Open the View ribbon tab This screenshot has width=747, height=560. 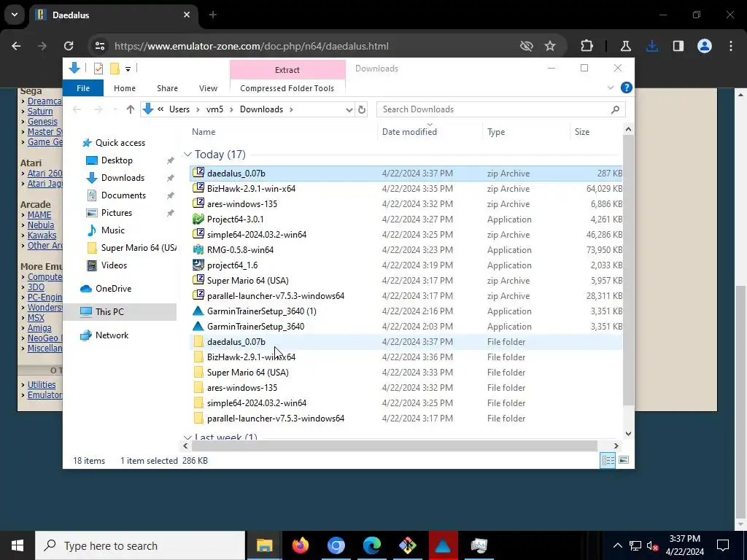click(x=208, y=88)
